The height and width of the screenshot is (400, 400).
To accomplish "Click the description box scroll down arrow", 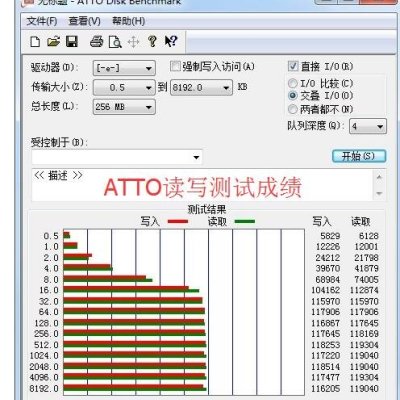I will [x=379, y=193].
